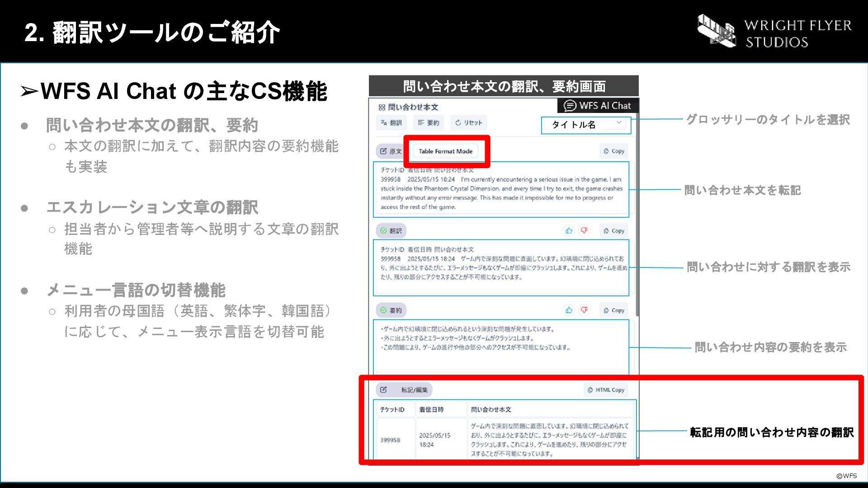Copy the 要約 summary text

[614, 310]
